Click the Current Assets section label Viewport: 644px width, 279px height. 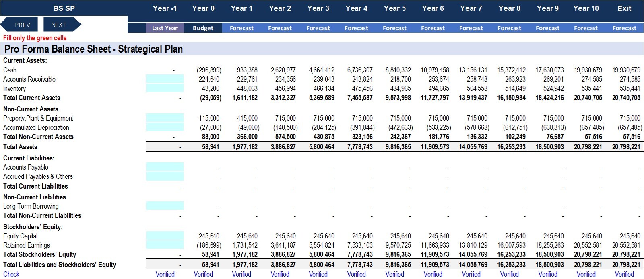25,60
